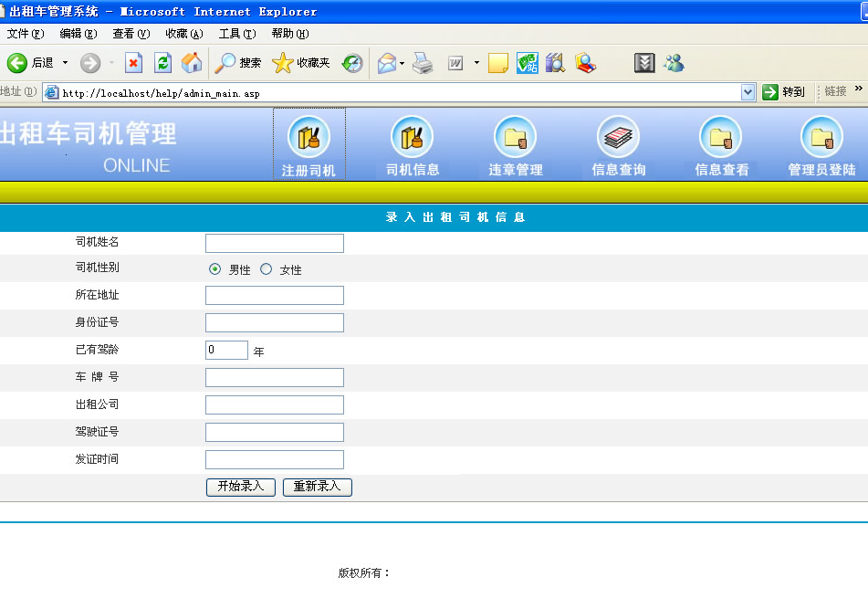Open browsing History clock icon
This screenshot has height=609, width=868.
pos(352,63)
